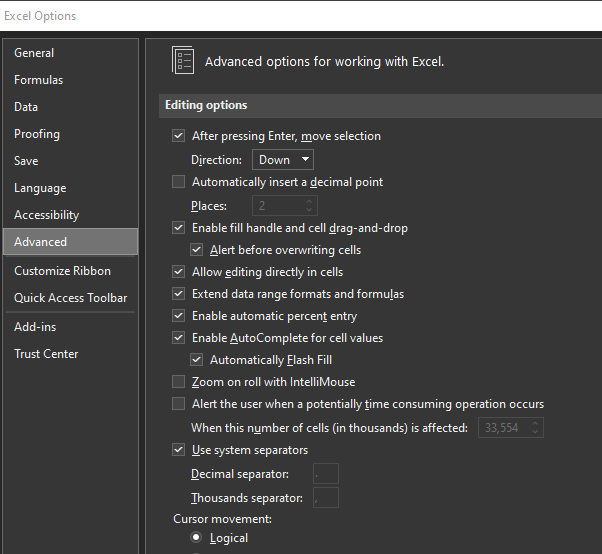Viewport: 602px width, 554px height.
Task: Click the Thousands separator text box
Action: (x=325, y=498)
